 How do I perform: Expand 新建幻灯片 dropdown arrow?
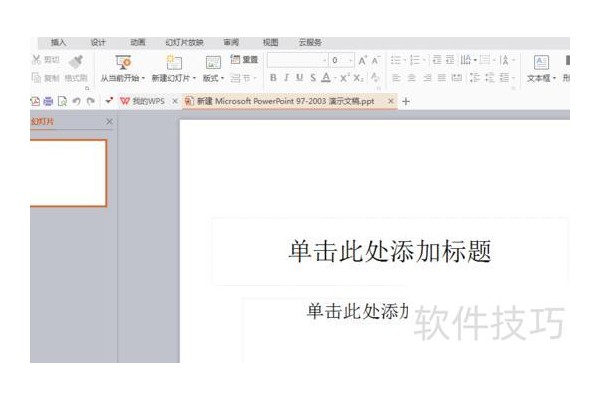[x=194, y=78]
